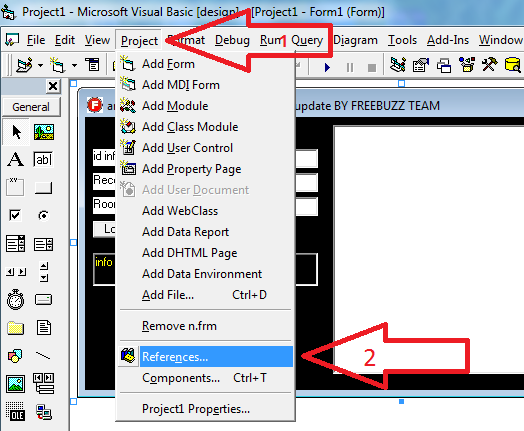Select the horizontal scrollbar tool
This screenshot has height=431, width=524.
[x=16, y=272]
